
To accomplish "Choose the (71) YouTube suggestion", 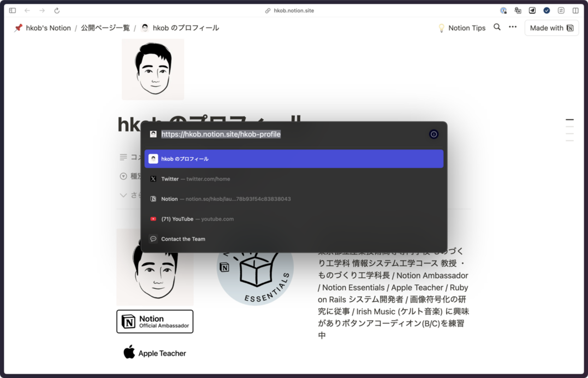I will (x=294, y=219).
